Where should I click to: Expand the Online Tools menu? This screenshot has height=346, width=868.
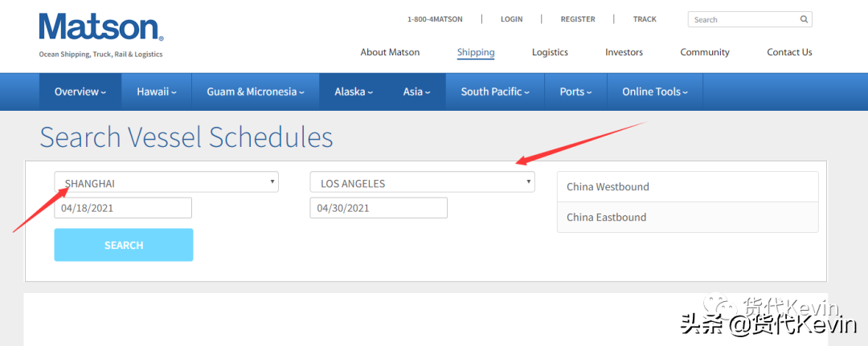coord(654,92)
